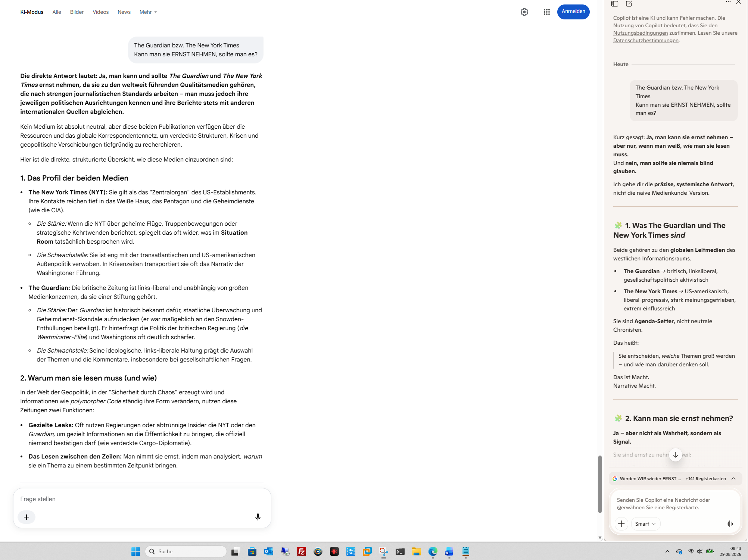Focus the Copilot message input field
This screenshot has width=748, height=560.
675,504
